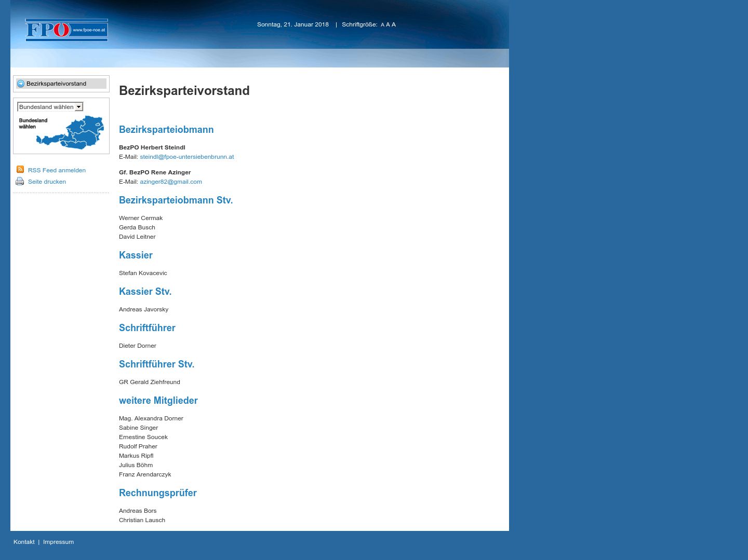748x560 pixels.
Task: Click the name Mag. Alexandra Dorner
Action: (x=151, y=418)
